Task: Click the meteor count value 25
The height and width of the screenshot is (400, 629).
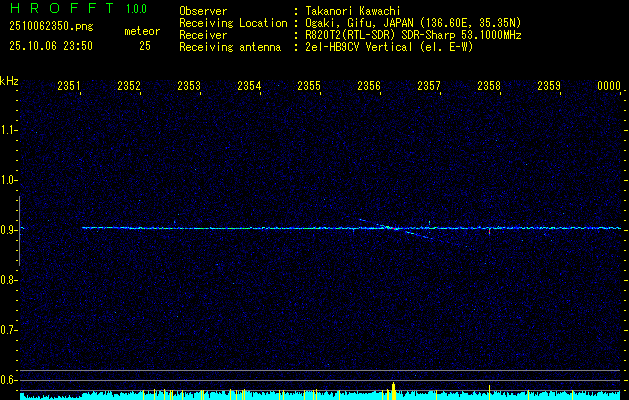Action: coord(145,46)
